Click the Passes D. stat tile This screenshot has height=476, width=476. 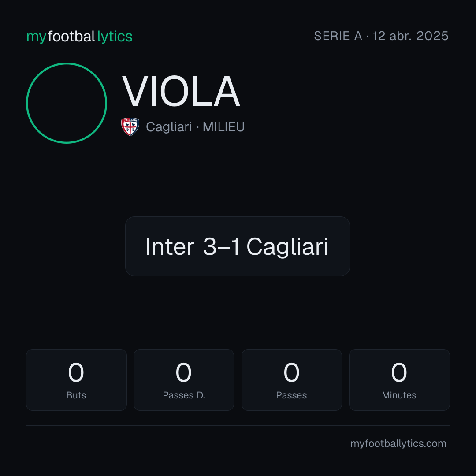click(x=184, y=380)
